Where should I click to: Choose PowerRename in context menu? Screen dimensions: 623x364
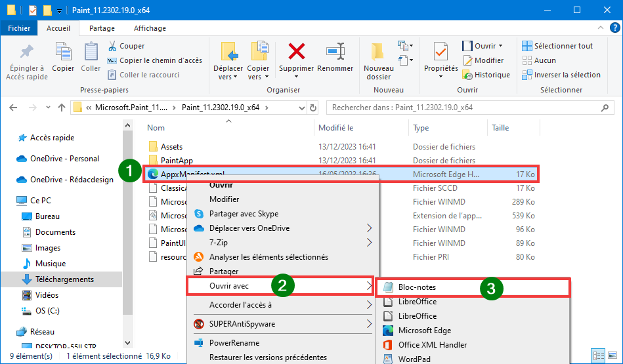tap(234, 342)
